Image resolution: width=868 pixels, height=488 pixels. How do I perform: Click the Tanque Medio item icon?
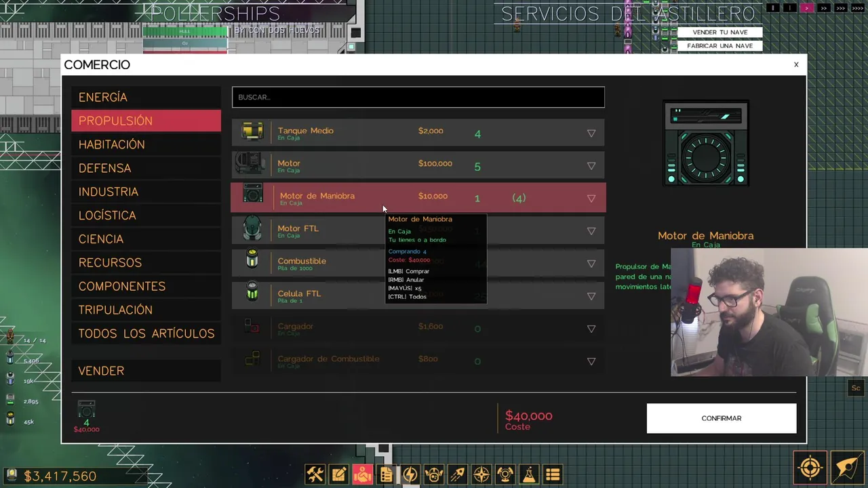click(x=252, y=131)
